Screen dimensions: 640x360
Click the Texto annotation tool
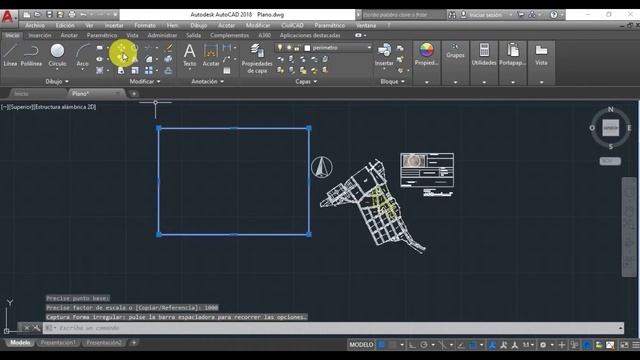(189, 55)
